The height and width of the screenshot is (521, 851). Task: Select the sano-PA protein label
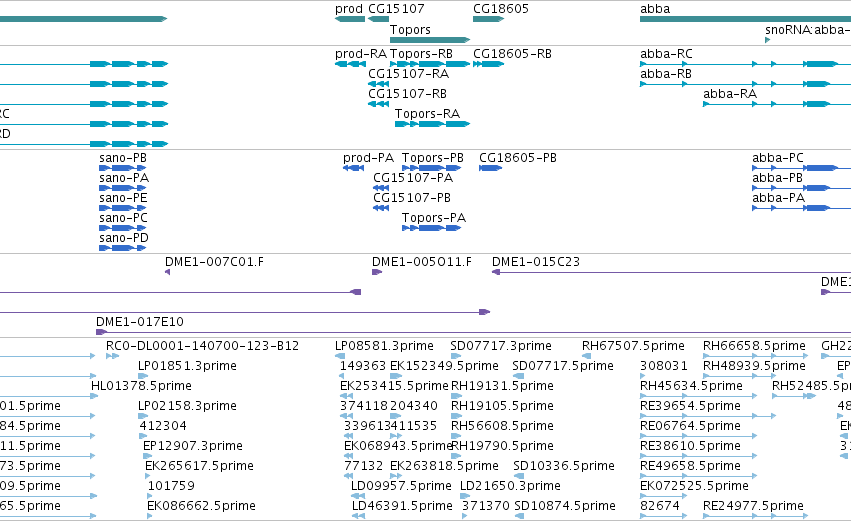click(124, 178)
